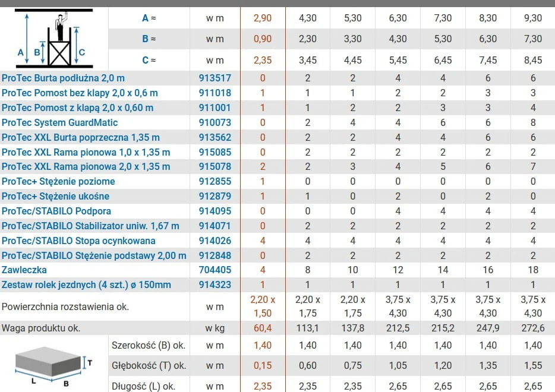555x392 pixels.
Task: Open ProTec XXL Rama pionowa 1,0 x 1,35 m
Action: [86, 153]
